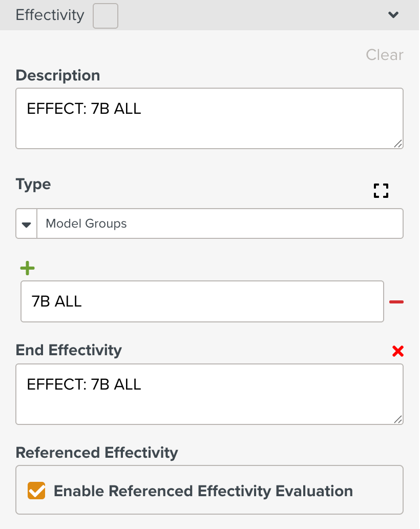Click the Clear link
Screen dimensions: 420x529
(x=384, y=55)
